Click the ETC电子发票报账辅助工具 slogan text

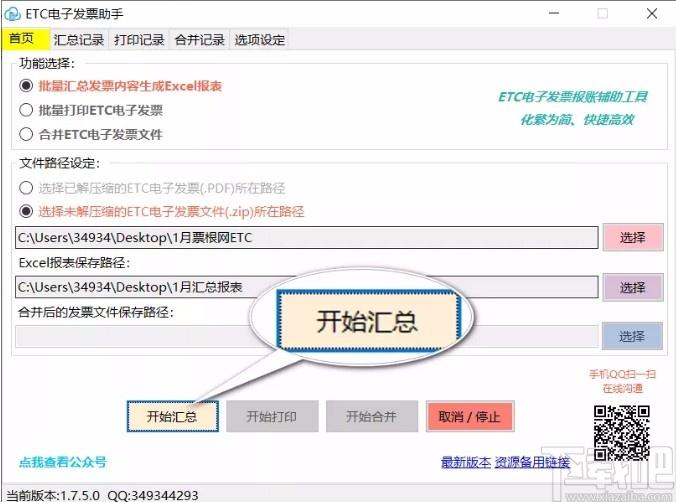573,97
